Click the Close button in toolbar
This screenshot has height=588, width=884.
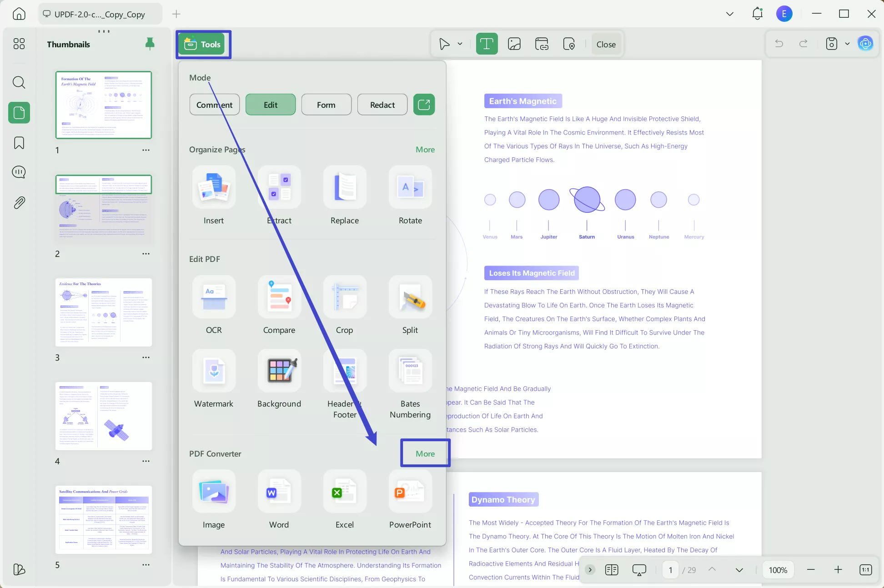pyautogui.click(x=606, y=44)
